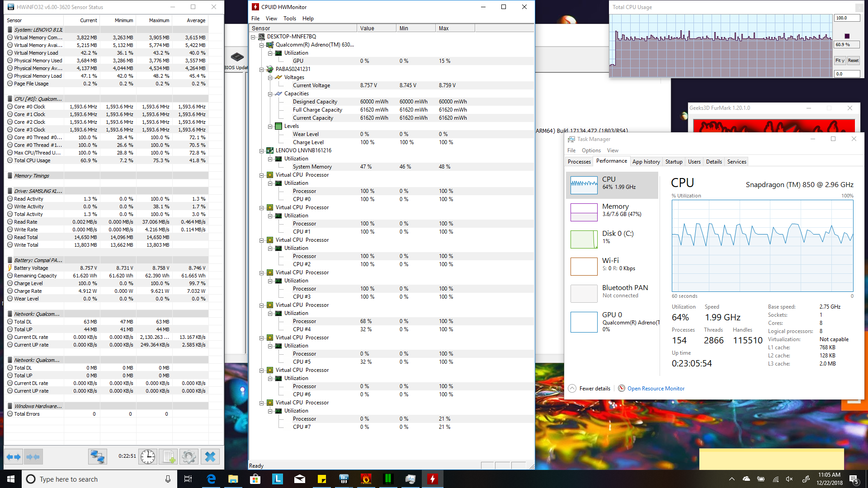This screenshot has height=488, width=868.
Task: Collapse the LENOVO LNVNB161216 node
Action: coord(261,150)
